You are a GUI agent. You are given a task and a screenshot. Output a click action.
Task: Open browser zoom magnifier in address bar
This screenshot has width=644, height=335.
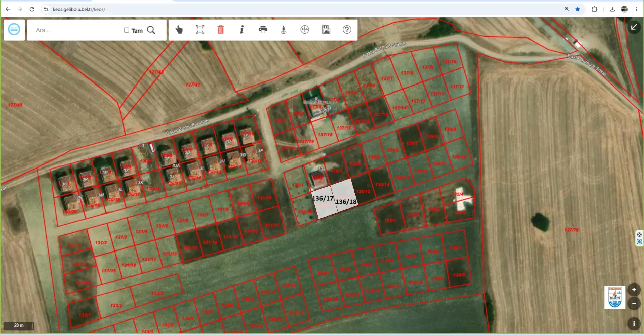[x=567, y=9]
